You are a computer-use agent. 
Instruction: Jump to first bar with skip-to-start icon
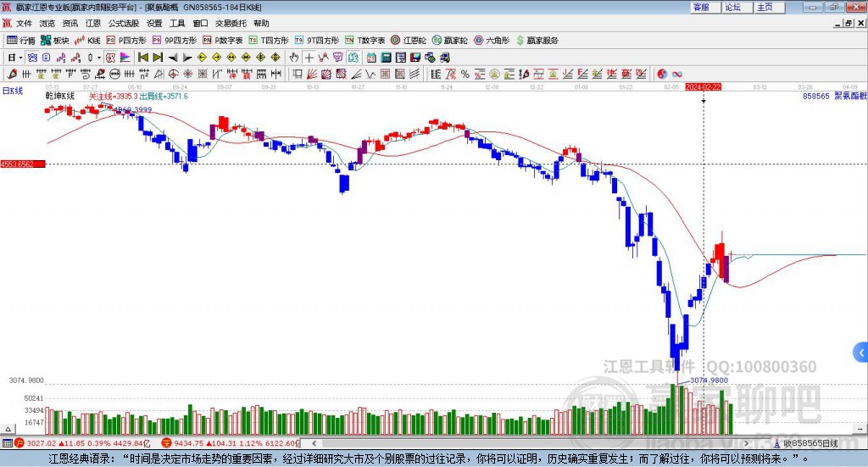[143, 58]
